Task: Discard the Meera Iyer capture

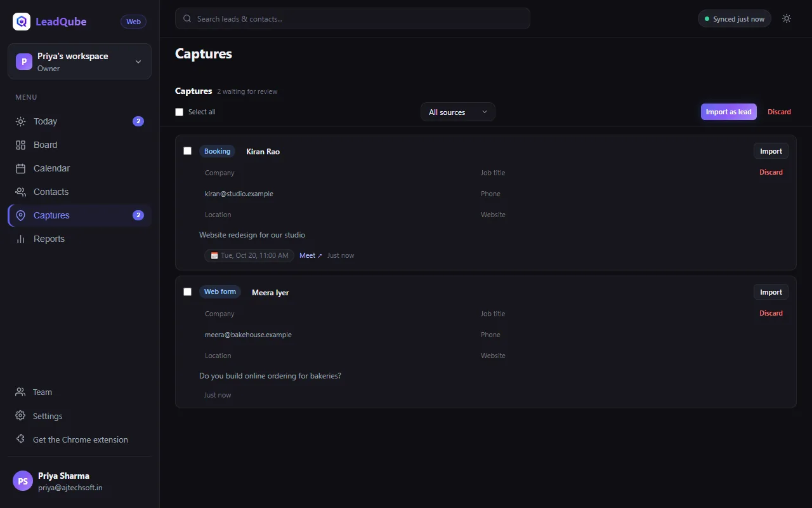Action: pos(771,313)
